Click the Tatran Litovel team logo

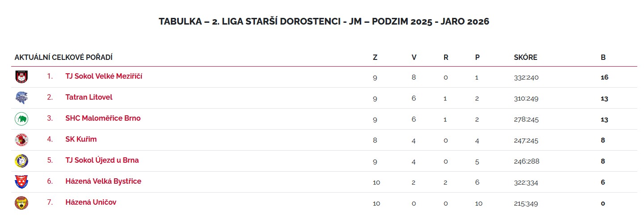pyautogui.click(x=21, y=98)
